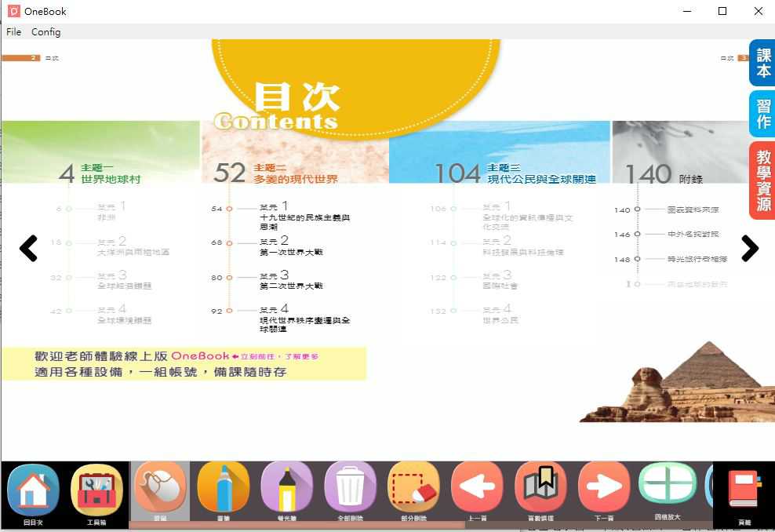The width and height of the screenshot is (775, 532).
Task: Select the blue pen drawing tool
Action: (224, 487)
